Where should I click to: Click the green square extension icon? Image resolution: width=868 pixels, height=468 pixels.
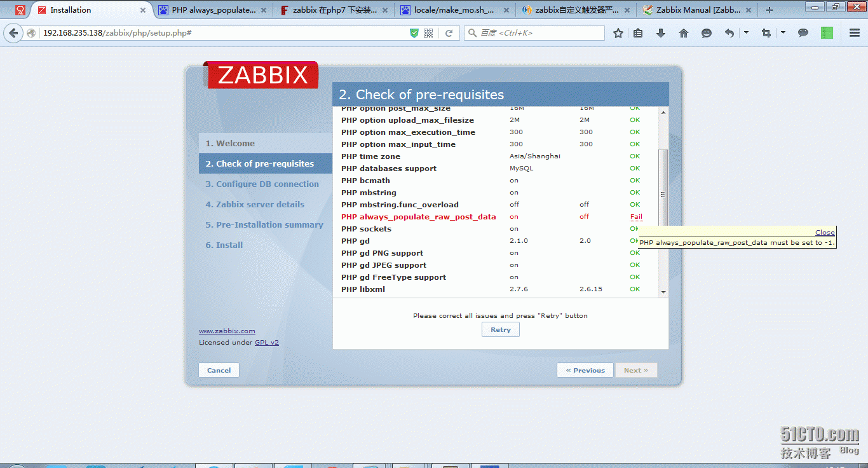pyautogui.click(x=827, y=33)
